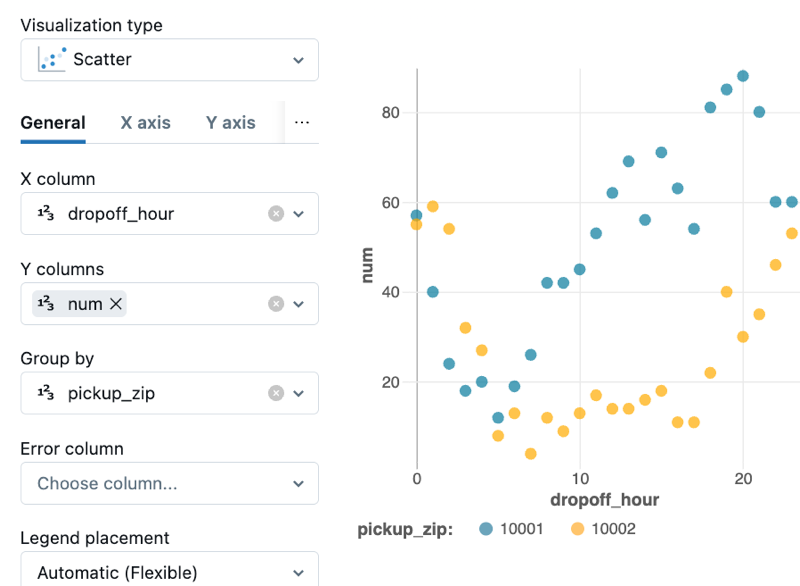800x586 pixels.
Task: Clear the X column using its clear icon
Action: pos(276,213)
